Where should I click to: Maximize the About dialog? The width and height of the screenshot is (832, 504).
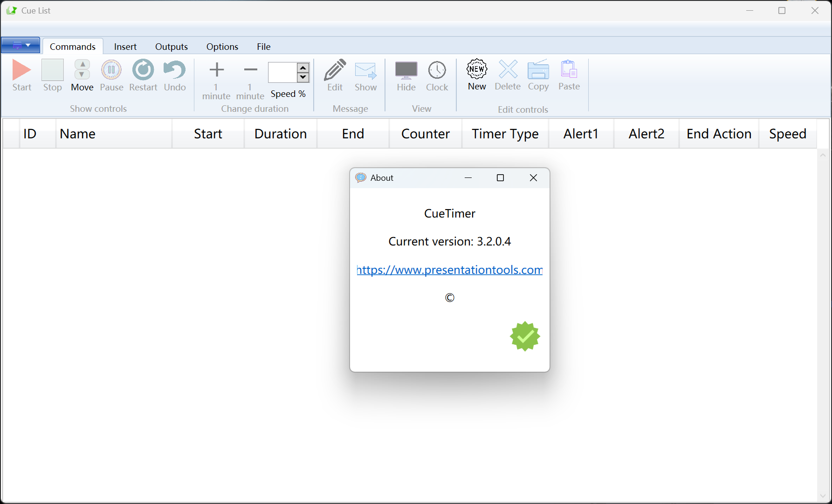coord(500,177)
